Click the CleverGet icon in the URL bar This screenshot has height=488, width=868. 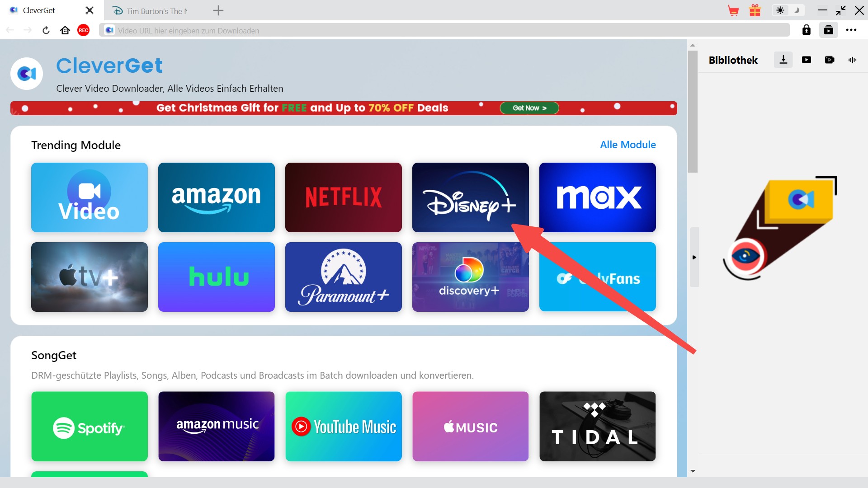(109, 30)
